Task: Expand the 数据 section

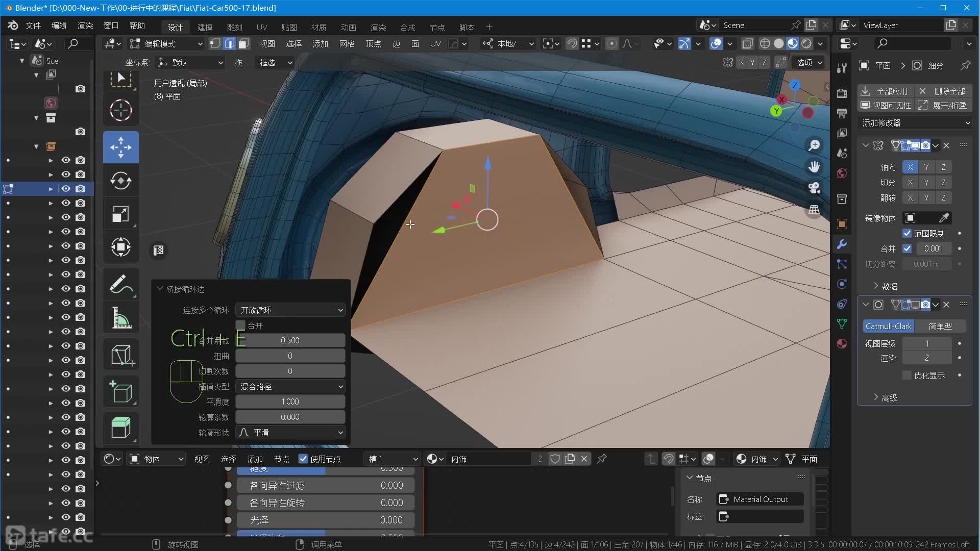Action: point(885,286)
